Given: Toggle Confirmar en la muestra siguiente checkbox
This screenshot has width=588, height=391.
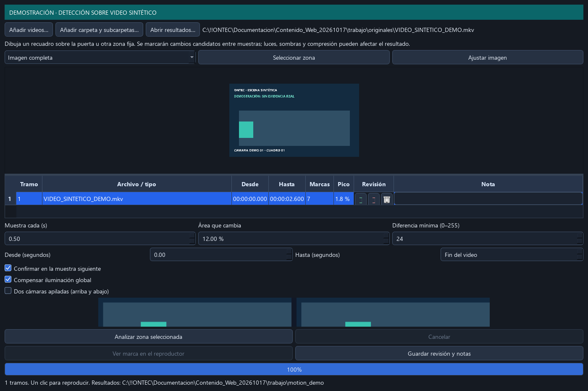Looking at the screenshot, I should pyautogui.click(x=8, y=268).
